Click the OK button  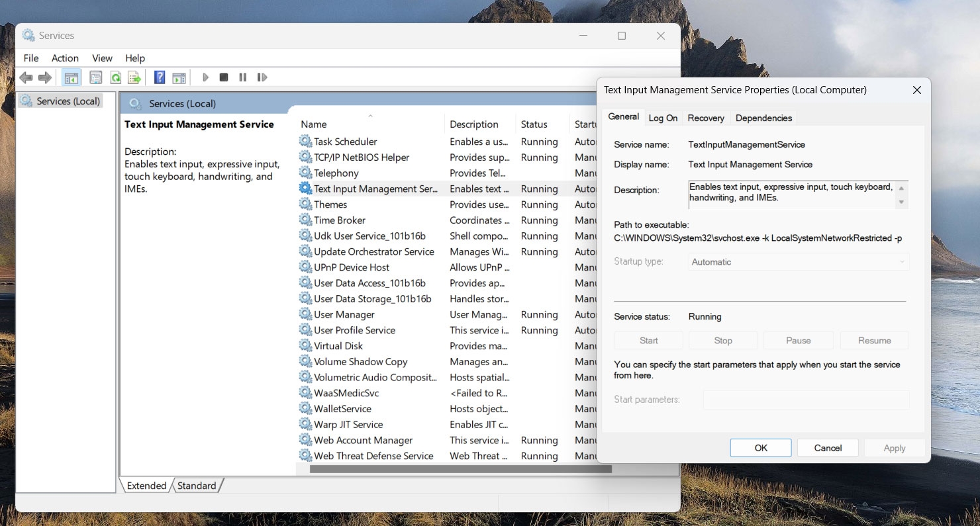click(x=760, y=448)
